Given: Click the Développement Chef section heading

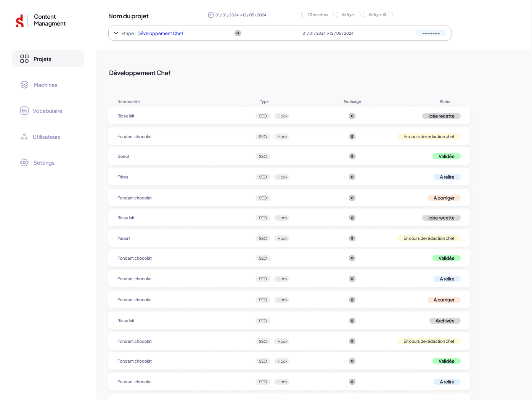Looking at the screenshot, I should coord(140,73).
